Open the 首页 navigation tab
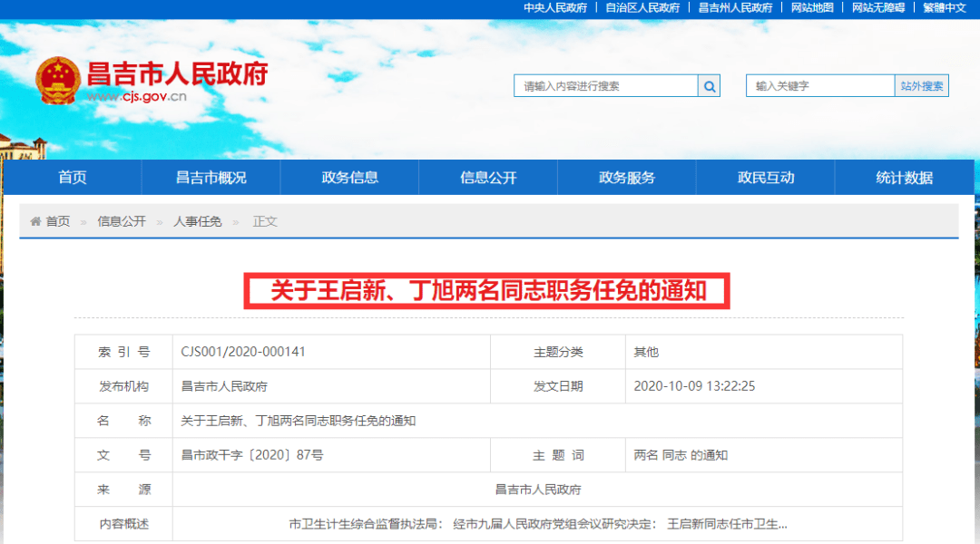 coord(73,178)
